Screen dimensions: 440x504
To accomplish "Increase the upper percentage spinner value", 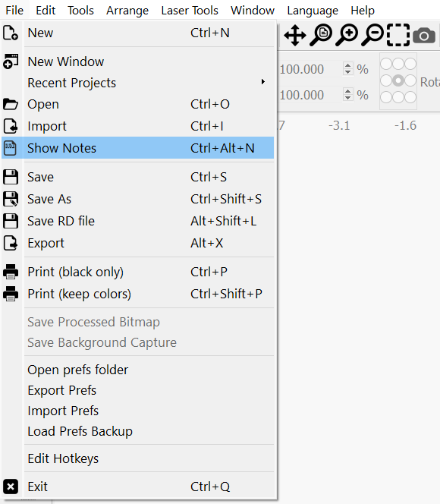I will click(347, 65).
